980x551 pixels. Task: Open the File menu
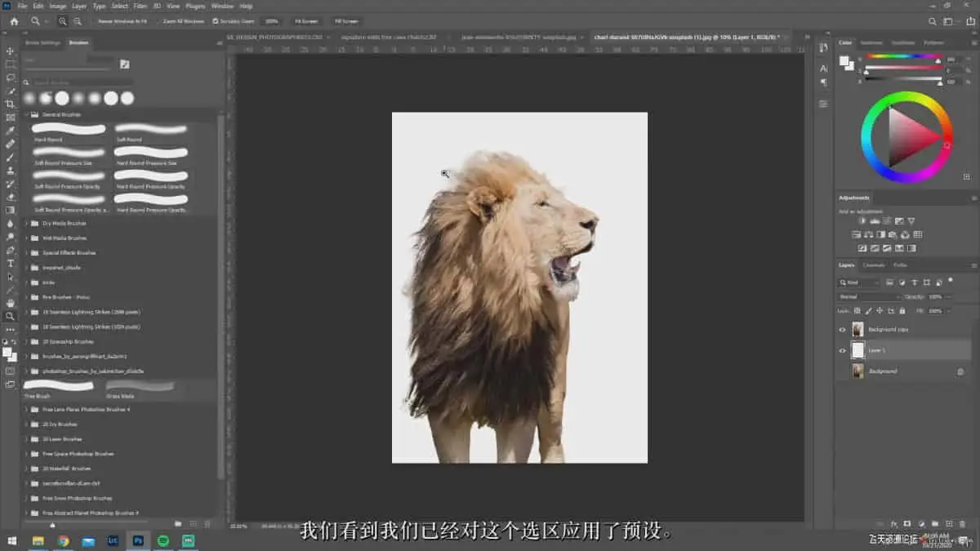[22, 6]
